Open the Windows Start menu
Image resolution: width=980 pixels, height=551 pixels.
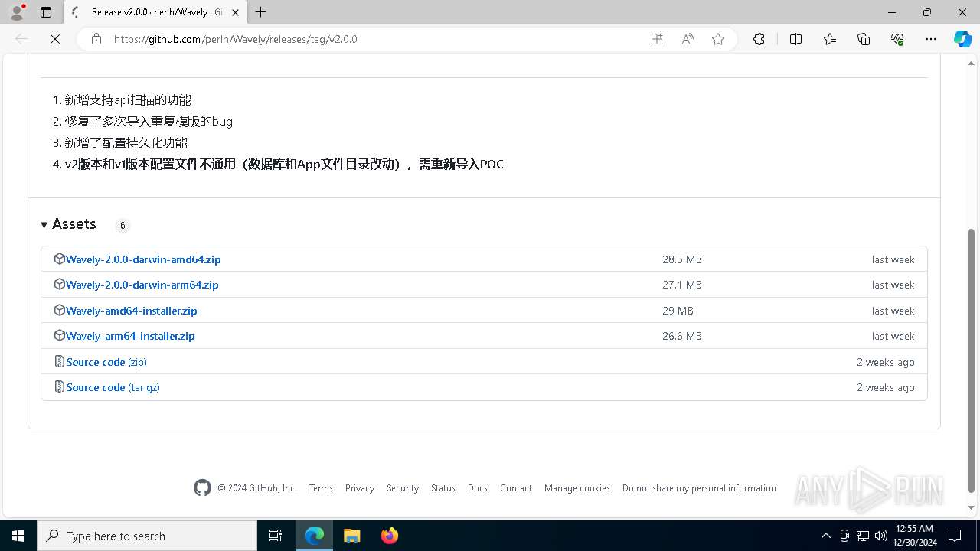(x=18, y=536)
